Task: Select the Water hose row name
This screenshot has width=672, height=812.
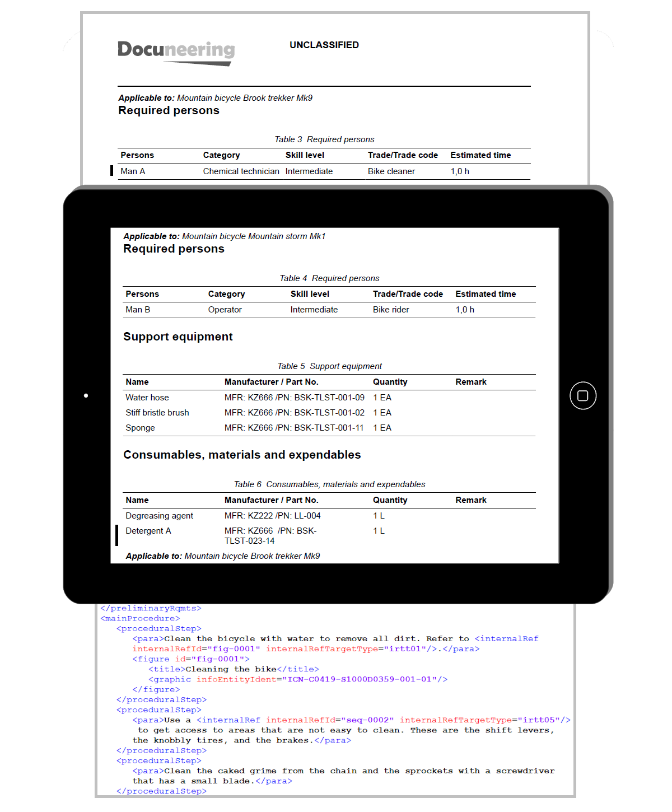Action: coord(147,398)
